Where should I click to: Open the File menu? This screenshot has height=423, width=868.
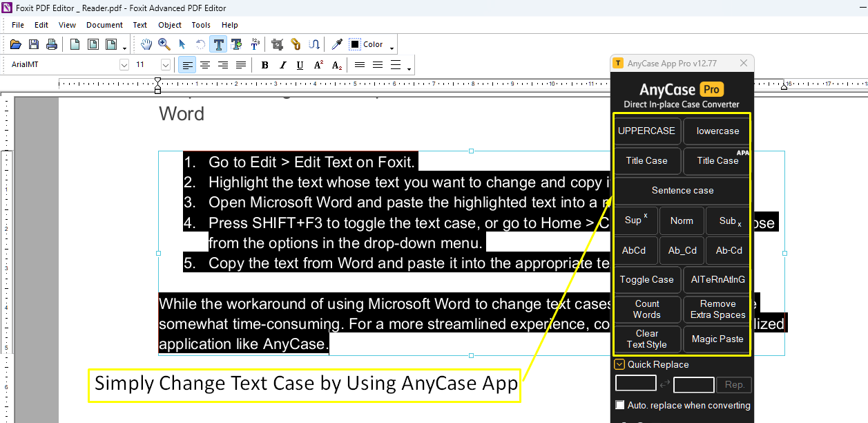coord(18,25)
